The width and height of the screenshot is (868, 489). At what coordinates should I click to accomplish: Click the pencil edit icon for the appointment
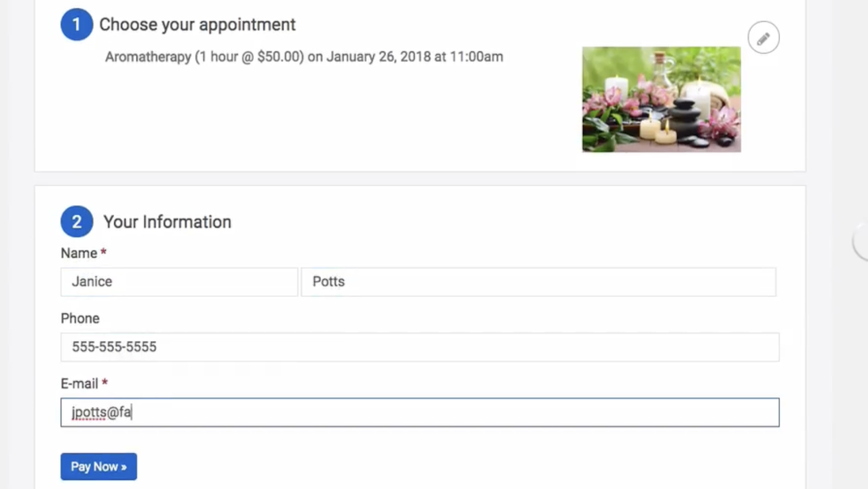click(x=763, y=38)
